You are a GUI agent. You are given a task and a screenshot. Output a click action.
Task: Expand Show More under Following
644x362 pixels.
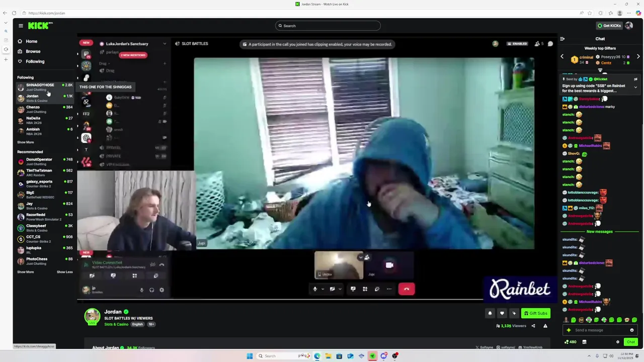(x=26, y=142)
